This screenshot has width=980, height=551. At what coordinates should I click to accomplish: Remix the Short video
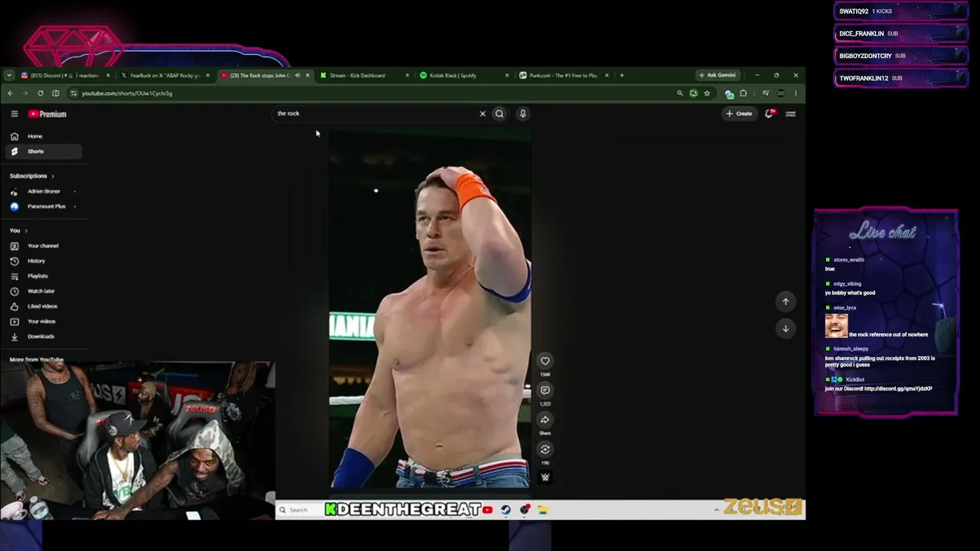545,449
